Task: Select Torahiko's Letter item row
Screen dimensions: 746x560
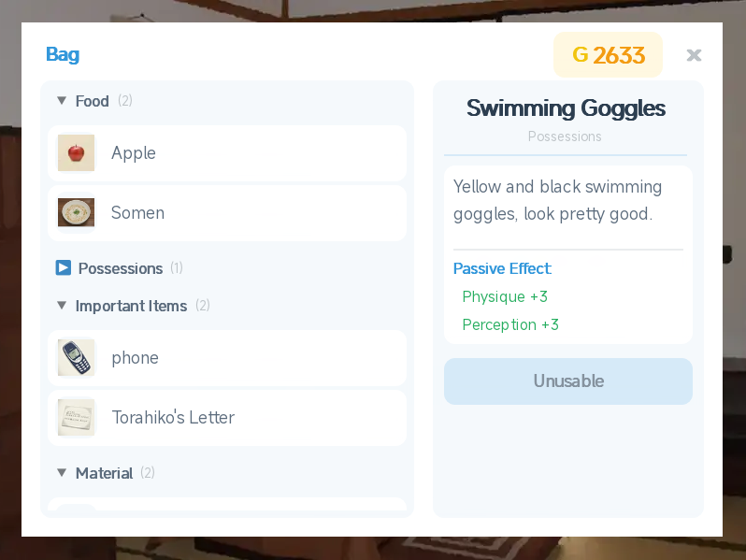Action: (226, 418)
